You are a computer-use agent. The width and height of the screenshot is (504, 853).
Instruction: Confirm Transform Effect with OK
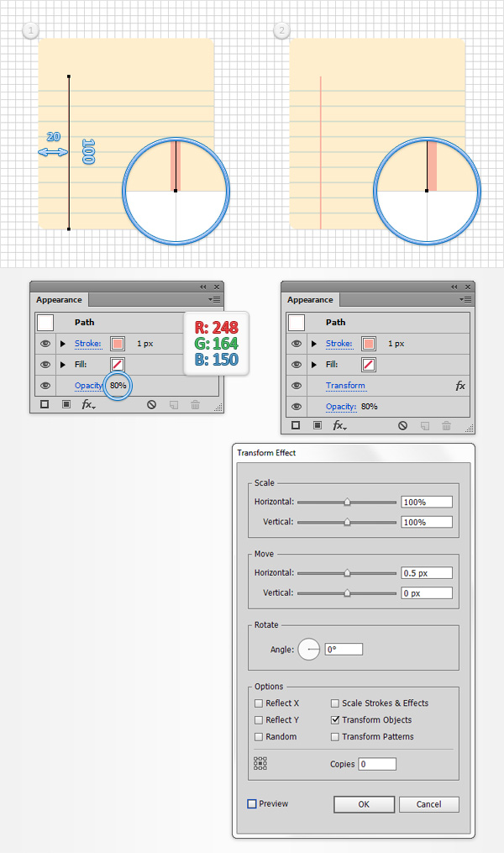pyautogui.click(x=364, y=804)
